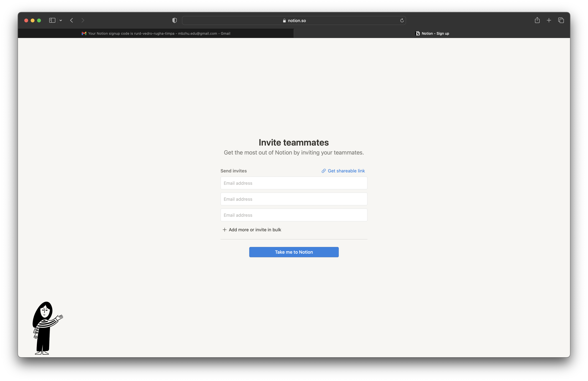Screen dimensions: 588x381
Task: Click Add more or invite in bulk
Action: tap(252, 229)
